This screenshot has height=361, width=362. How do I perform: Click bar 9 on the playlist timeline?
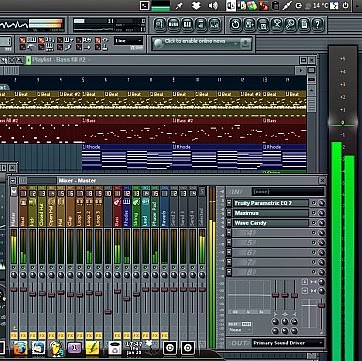[173, 80]
